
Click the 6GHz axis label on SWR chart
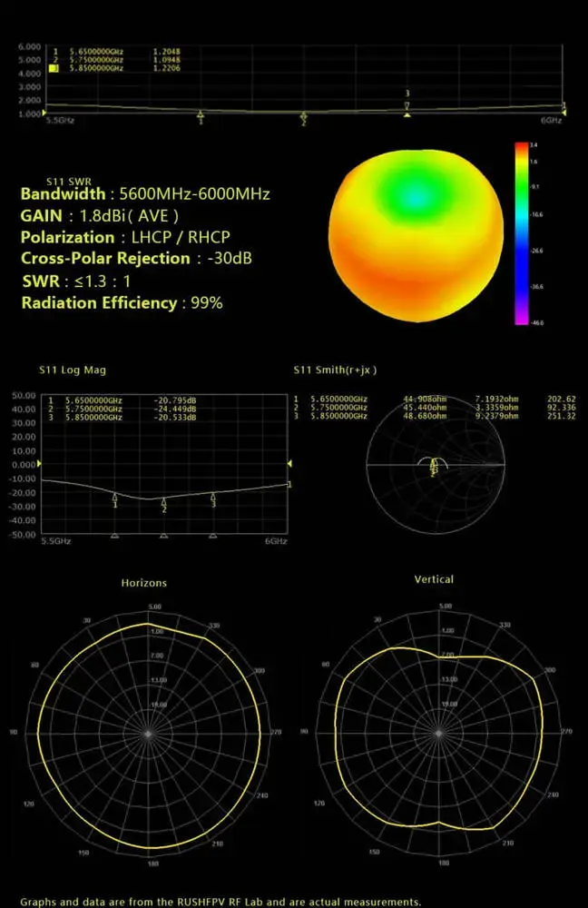[x=551, y=120]
